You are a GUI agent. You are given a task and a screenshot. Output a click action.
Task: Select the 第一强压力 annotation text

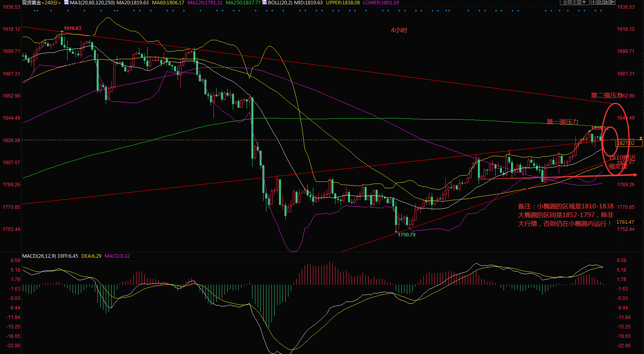coord(562,122)
